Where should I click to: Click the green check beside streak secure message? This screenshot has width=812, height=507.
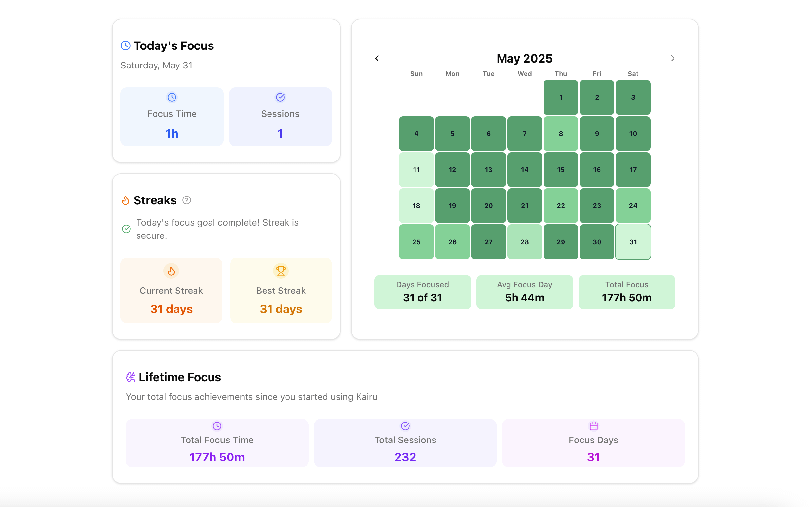click(x=126, y=229)
